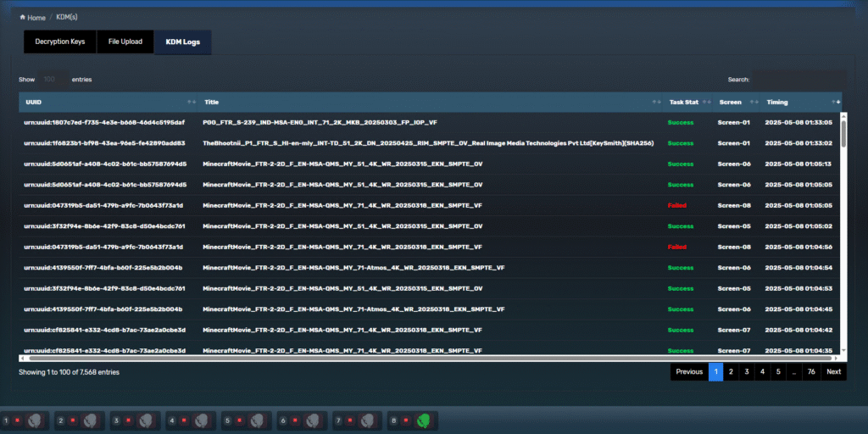The height and width of the screenshot is (434, 868).
Task: Click screen 2 status icon in bottom bar
Action: 91,420
